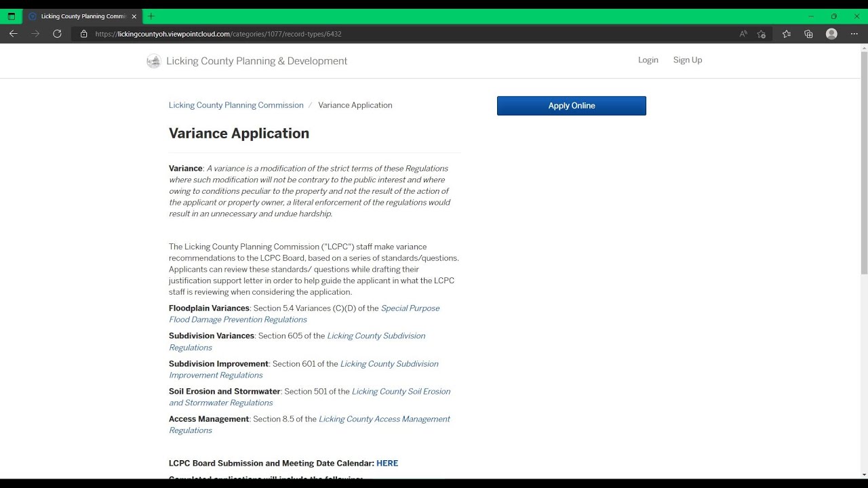Click the HERE meeting date calendar link
This screenshot has width=868, height=488.
pyautogui.click(x=387, y=464)
